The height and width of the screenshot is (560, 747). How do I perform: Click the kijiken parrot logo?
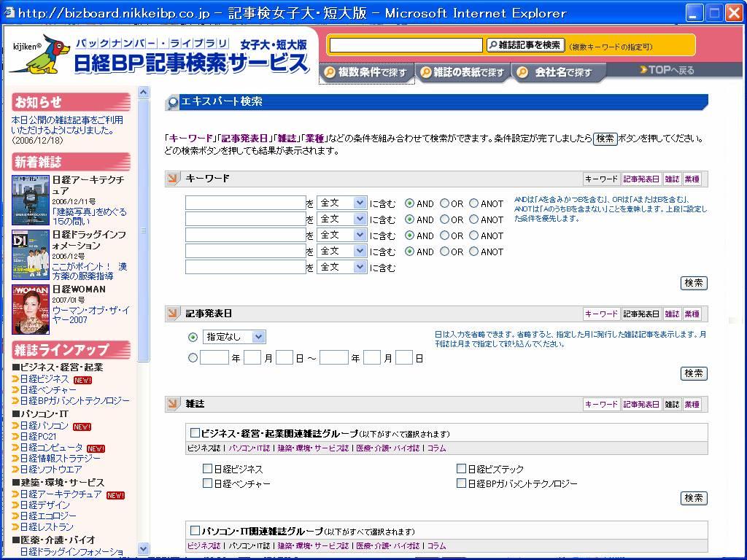coord(40,54)
